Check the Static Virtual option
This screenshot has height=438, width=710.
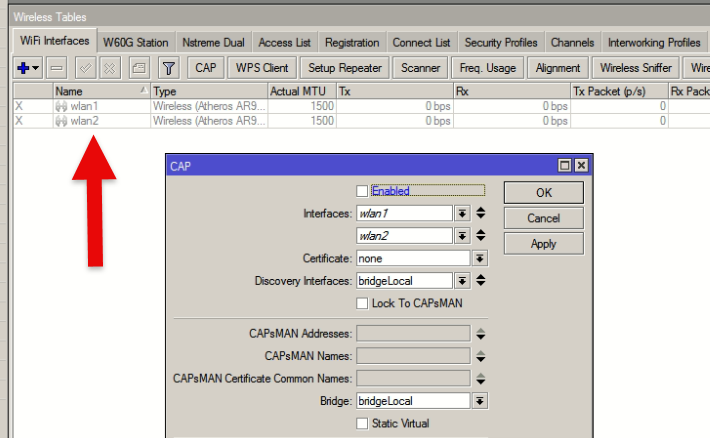pyautogui.click(x=362, y=423)
